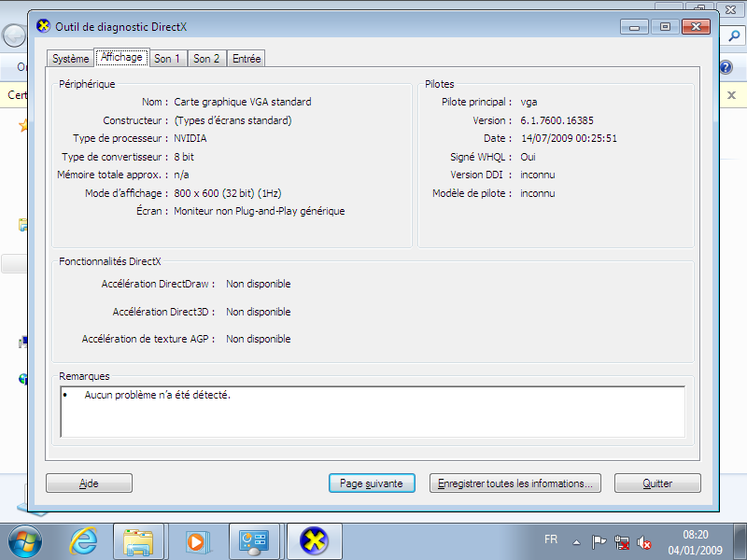Open Windows Explorer from the taskbar
The height and width of the screenshot is (560, 747).
[138, 540]
